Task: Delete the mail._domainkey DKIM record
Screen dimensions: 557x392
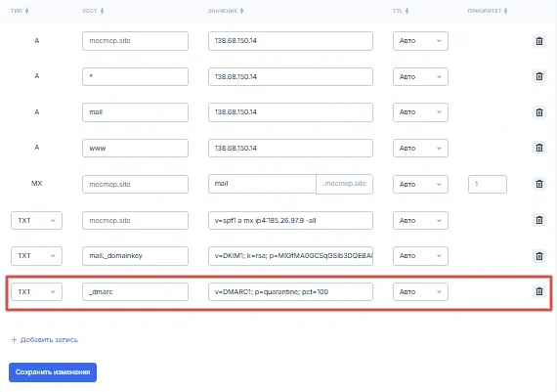Action: (538, 256)
